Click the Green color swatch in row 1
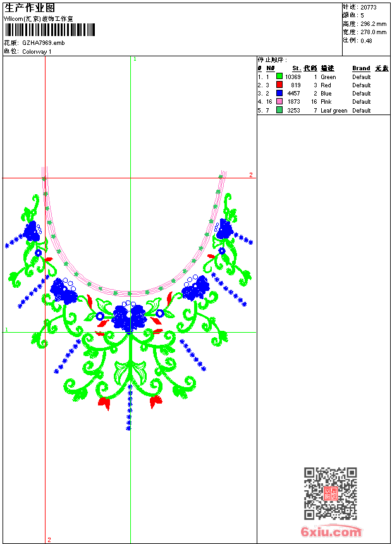The height and width of the screenshot is (544, 392). click(x=279, y=77)
